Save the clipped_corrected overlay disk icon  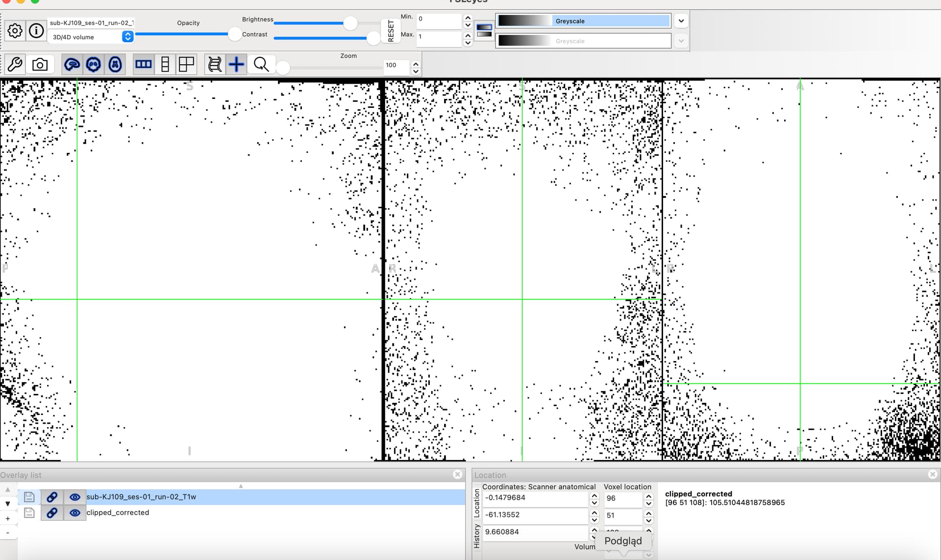pyautogui.click(x=29, y=512)
